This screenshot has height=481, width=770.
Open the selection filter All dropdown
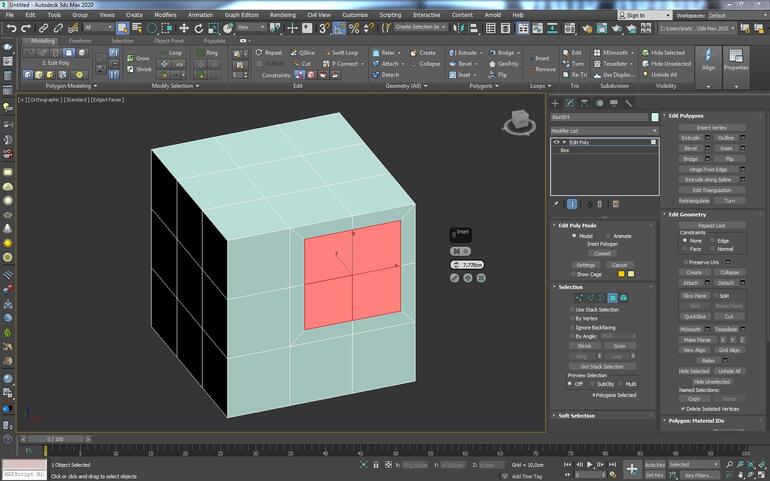[x=99, y=27]
